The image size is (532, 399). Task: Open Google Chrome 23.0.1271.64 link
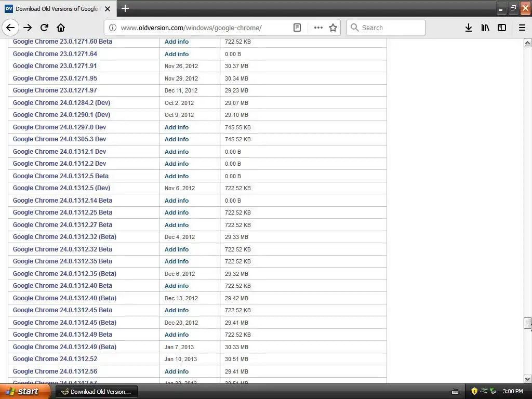coord(55,54)
